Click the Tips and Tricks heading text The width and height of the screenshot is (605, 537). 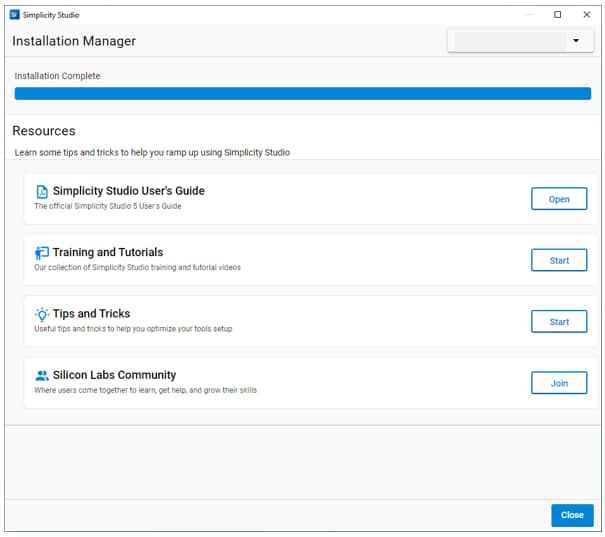coord(91,314)
